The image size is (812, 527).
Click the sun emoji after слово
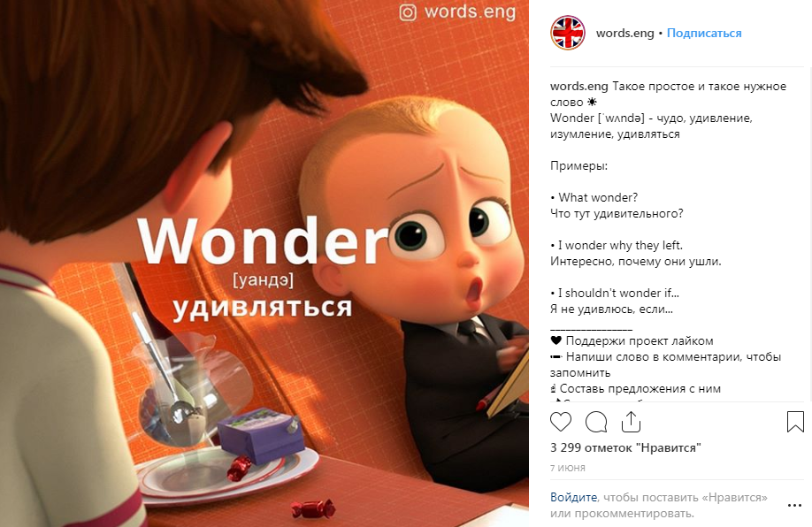click(x=592, y=103)
